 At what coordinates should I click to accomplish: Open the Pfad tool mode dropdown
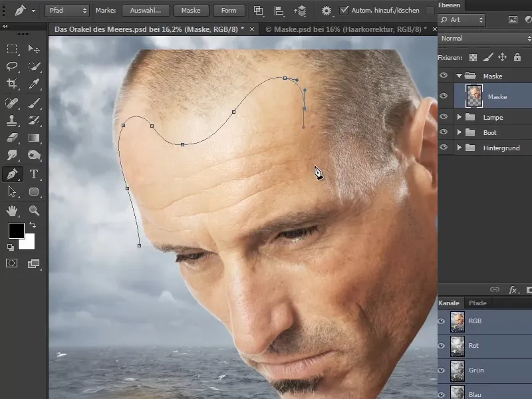pyautogui.click(x=67, y=11)
